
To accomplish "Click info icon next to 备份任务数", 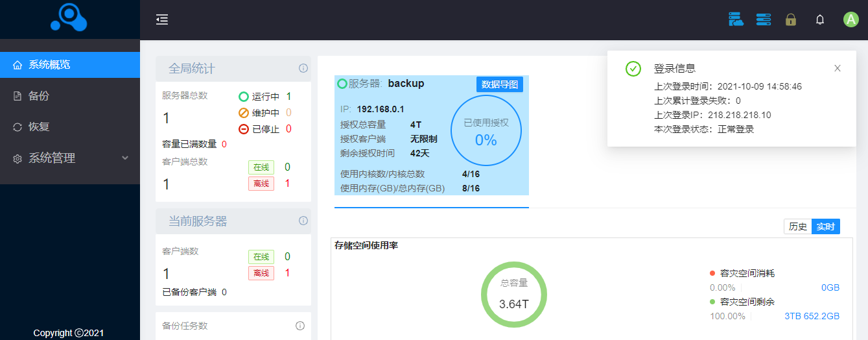I will click(x=300, y=326).
